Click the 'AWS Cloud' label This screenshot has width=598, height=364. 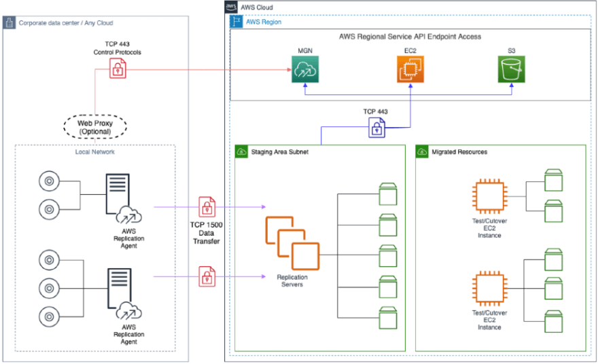point(257,7)
